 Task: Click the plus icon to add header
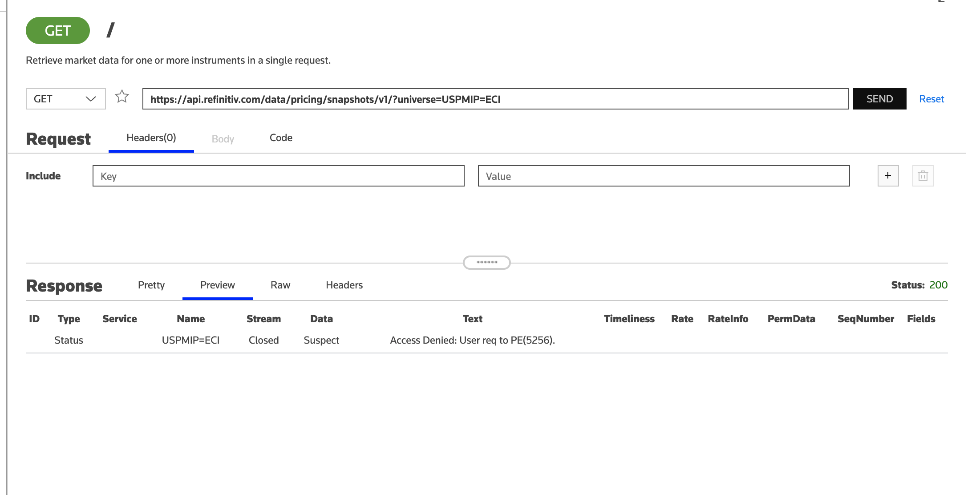coord(888,176)
